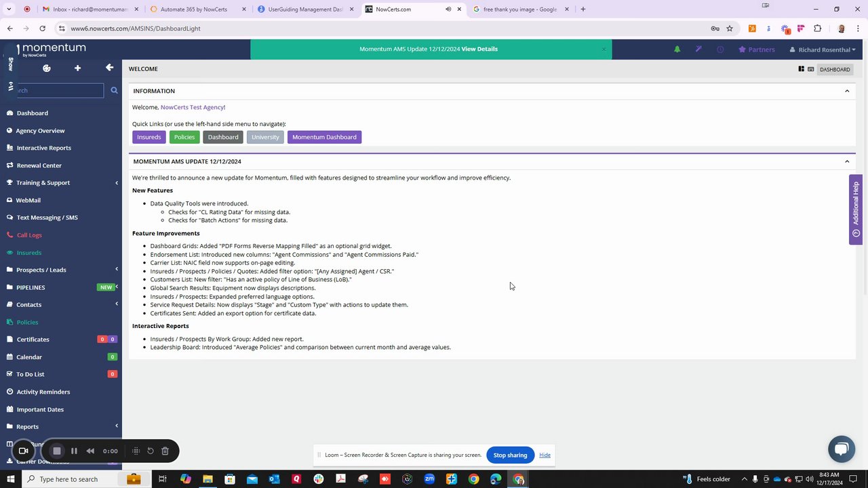Reload the page in the browser

(42, 28)
